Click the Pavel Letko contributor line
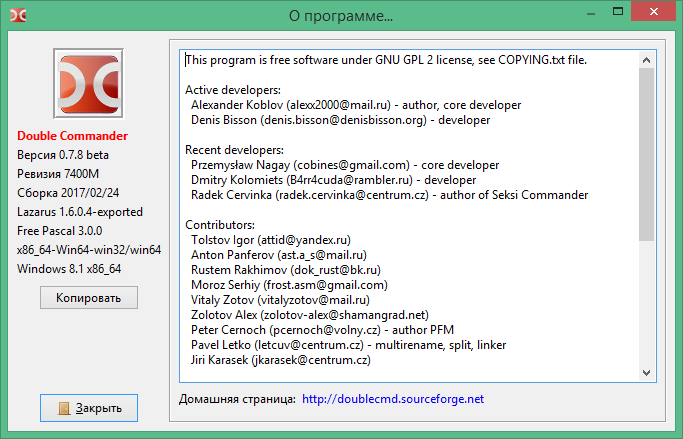 [348, 345]
